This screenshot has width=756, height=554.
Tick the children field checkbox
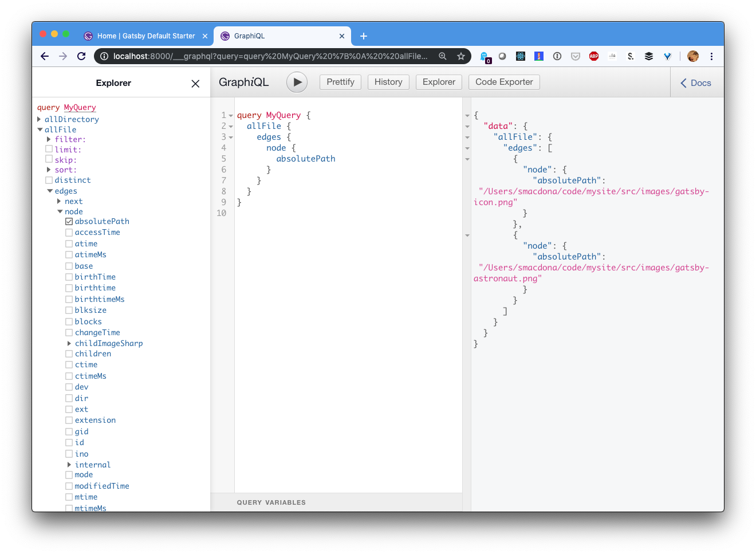point(69,354)
